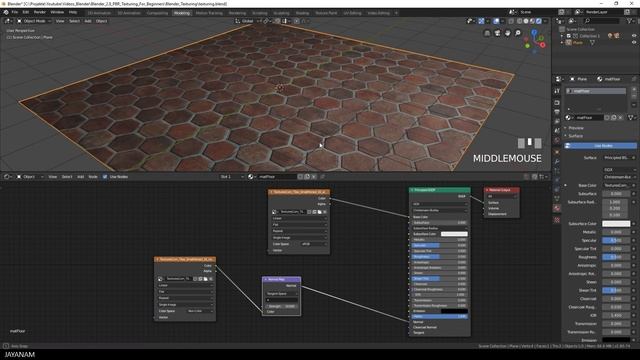Viewport: 640px width, 360px height.
Task: Select the Plane item in the outliner
Action: tap(578, 42)
